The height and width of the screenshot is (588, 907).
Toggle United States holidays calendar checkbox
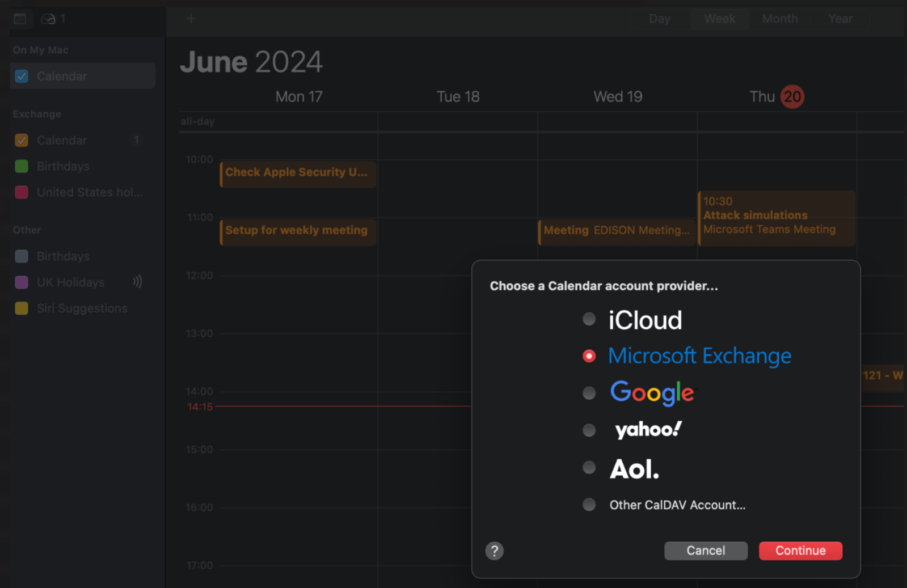22,192
